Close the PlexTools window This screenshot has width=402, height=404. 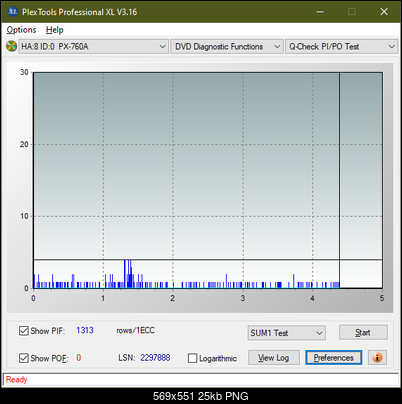tap(384, 12)
